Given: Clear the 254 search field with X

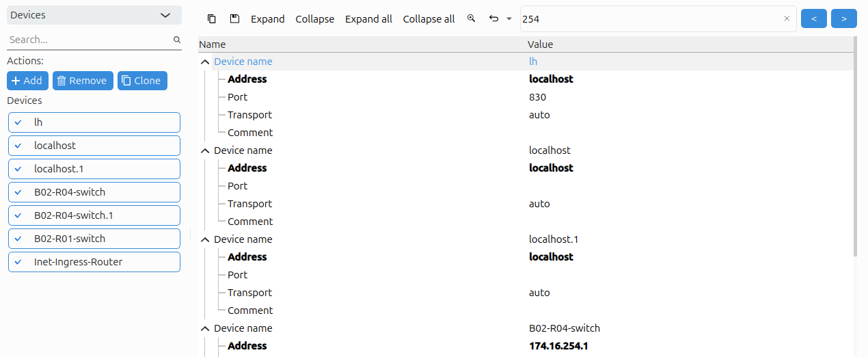Looking at the screenshot, I should pos(787,19).
